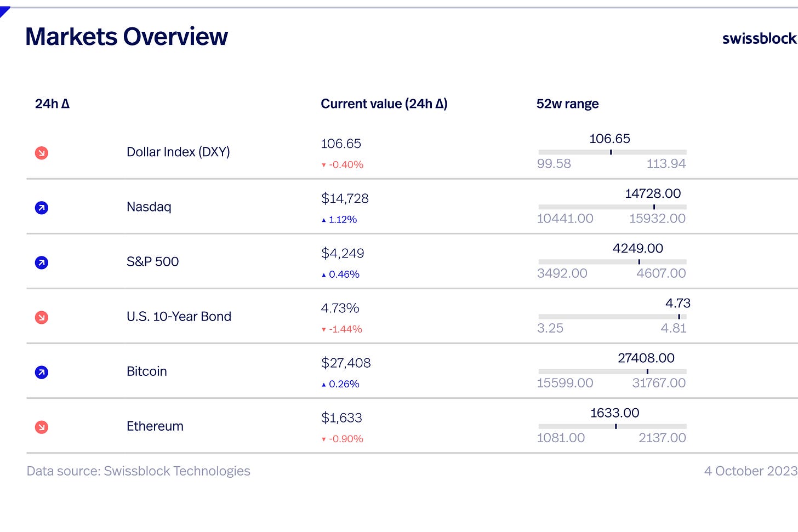Click the S&P 500 change value 0.46%
This screenshot has height=532, width=798.
pos(344,274)
